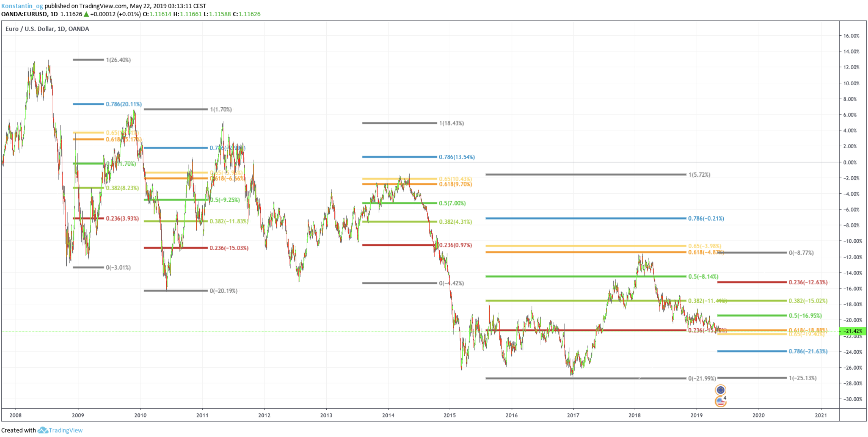Select the Fib label 0.618(9.70%)
The width and height of the screenshot is (868, 437).
[455, 184]
